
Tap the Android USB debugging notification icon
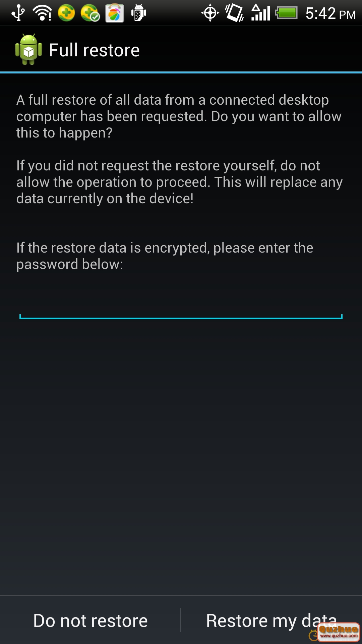[139, 13]
